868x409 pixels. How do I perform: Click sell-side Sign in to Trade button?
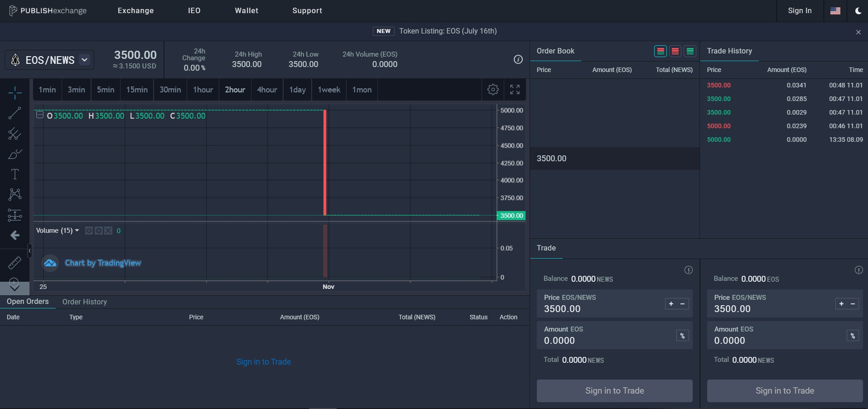[785, 391]
